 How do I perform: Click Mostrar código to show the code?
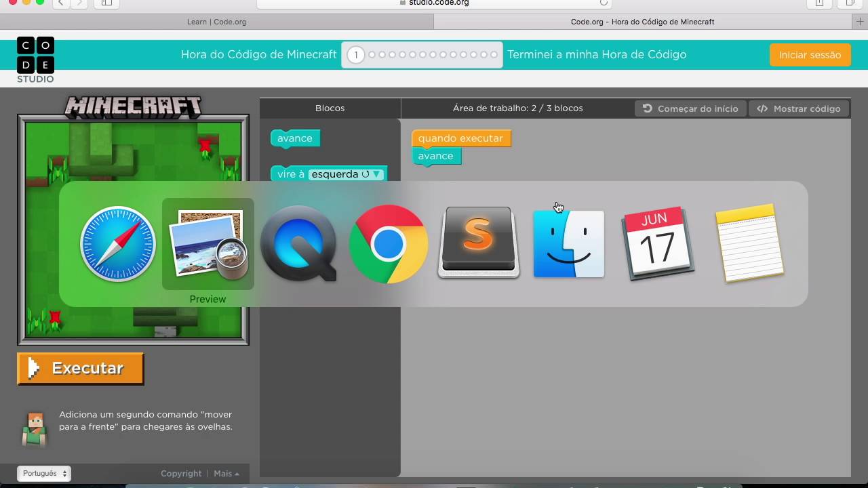tap(799, 108)
